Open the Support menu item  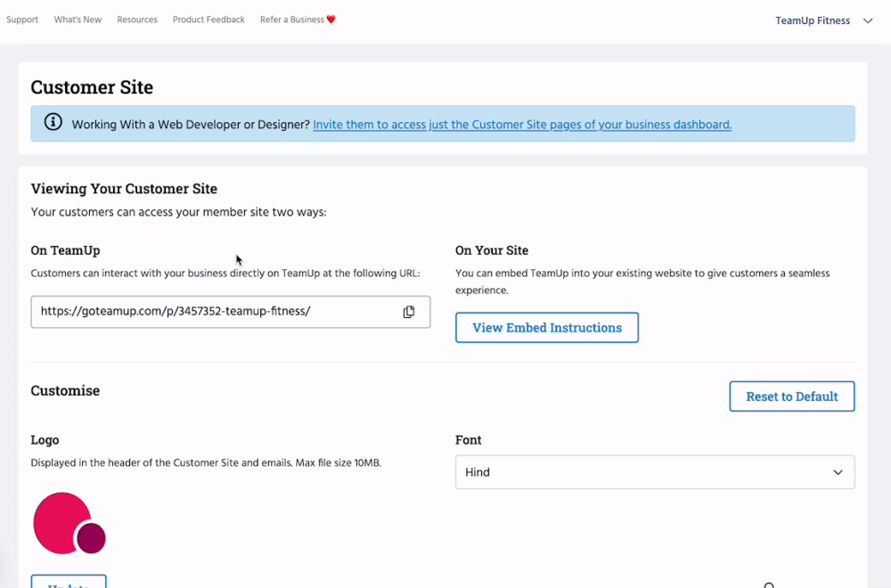22,20
